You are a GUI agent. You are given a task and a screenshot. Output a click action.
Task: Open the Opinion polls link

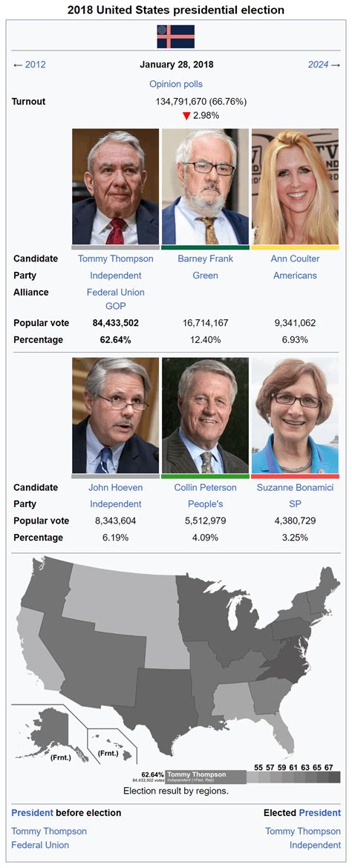176,84
